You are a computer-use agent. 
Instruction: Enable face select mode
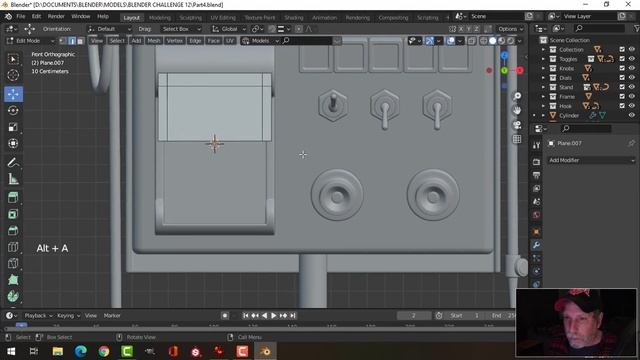click(x=80, y=41)
